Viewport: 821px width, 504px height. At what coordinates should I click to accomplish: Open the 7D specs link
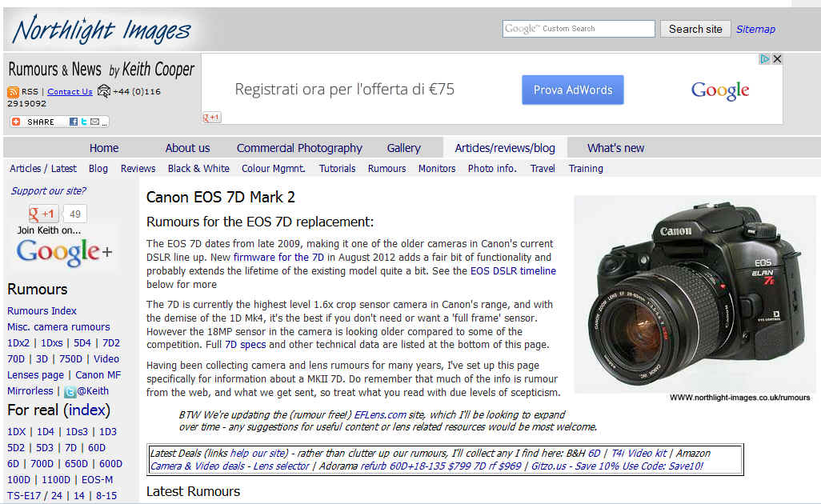[246, 345]
